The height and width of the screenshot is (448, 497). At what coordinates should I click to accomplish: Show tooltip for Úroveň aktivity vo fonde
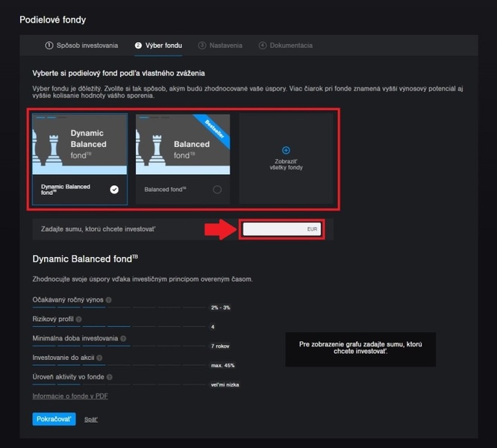click(110, 378)
